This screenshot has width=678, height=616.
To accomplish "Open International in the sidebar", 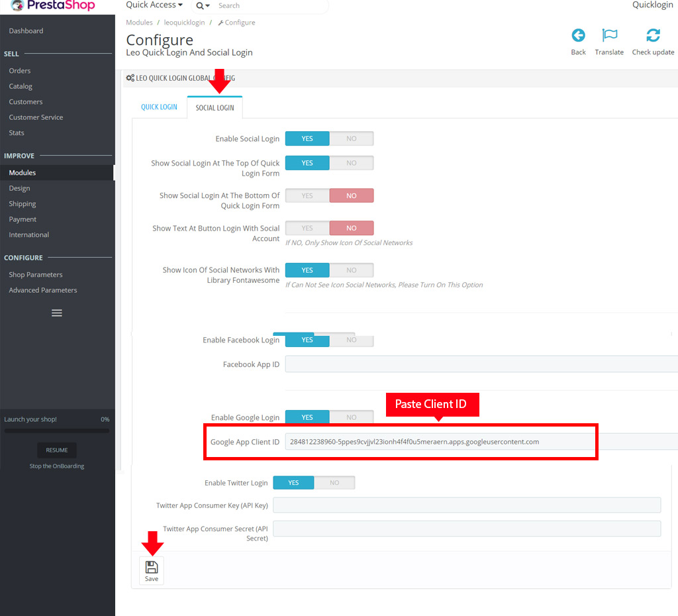I will pos(28,234).
